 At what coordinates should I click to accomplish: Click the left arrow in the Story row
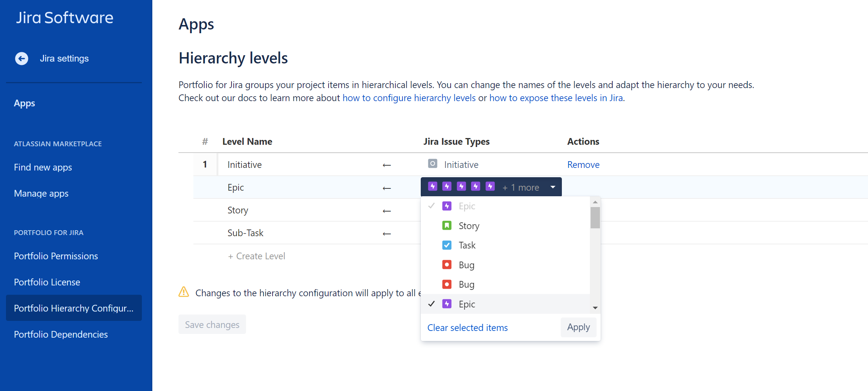coord(387,211)
